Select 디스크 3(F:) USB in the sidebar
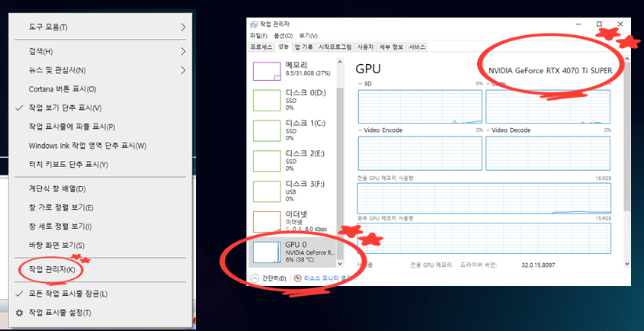The width and height of the screenshot is (644, 331). (x=293, y=191)
